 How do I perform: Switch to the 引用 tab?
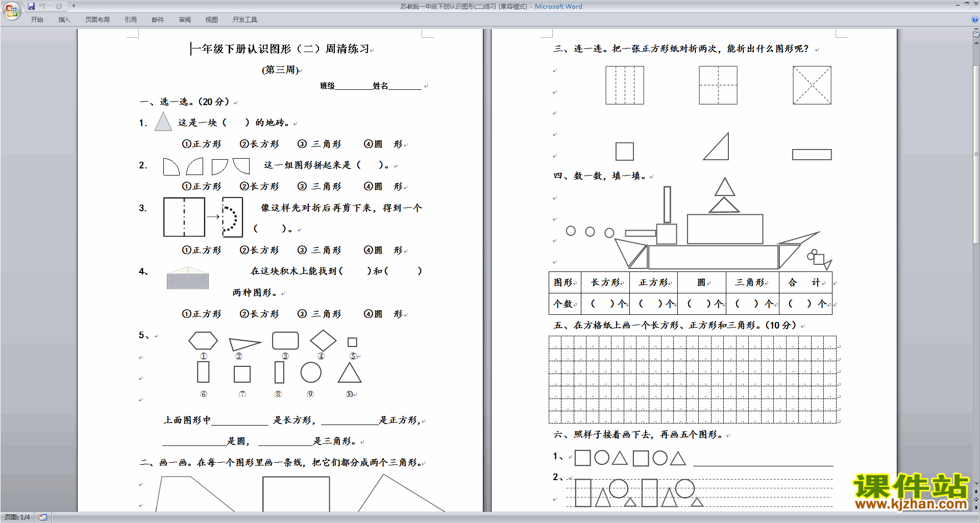point(131,19)
